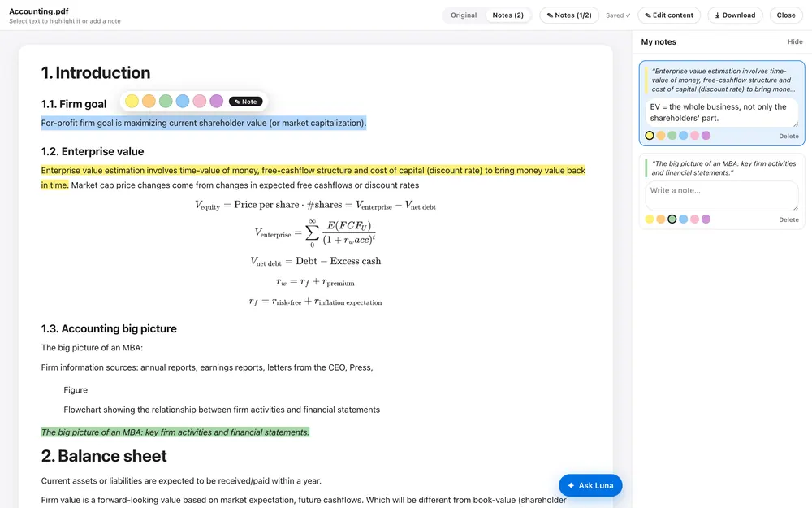Viewport: 812px width, 508px height.
Task: Click the 'My notes' panel title
Action: (x=659, y=41)
